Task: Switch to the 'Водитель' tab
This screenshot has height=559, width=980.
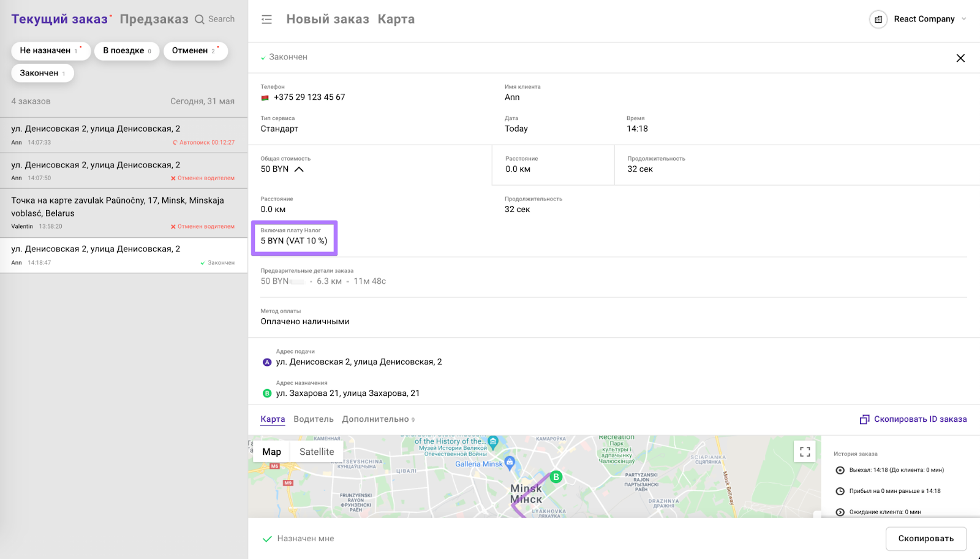Action: [x=313, y=419]
